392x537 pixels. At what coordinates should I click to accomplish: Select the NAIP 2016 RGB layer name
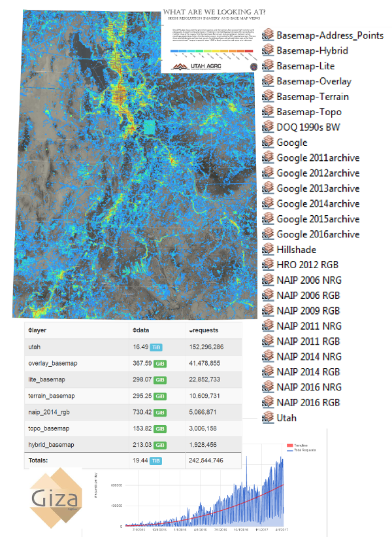point(308,402)
